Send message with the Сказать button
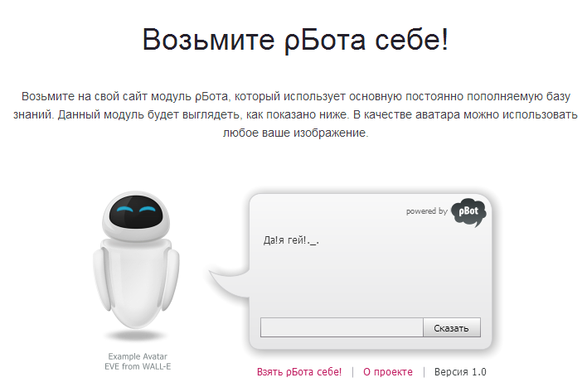This screenshot has width=587, height=392. click(452, 327)
